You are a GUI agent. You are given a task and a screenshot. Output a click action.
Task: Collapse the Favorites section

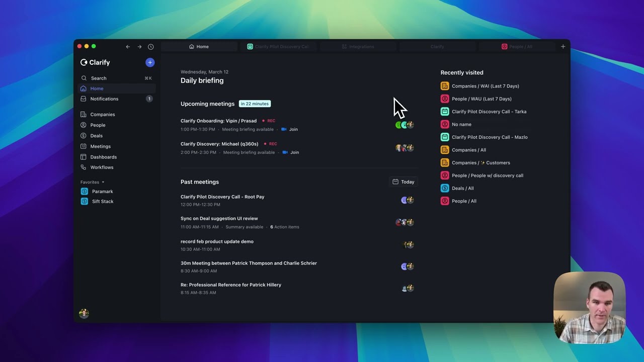tap(93, 182)
